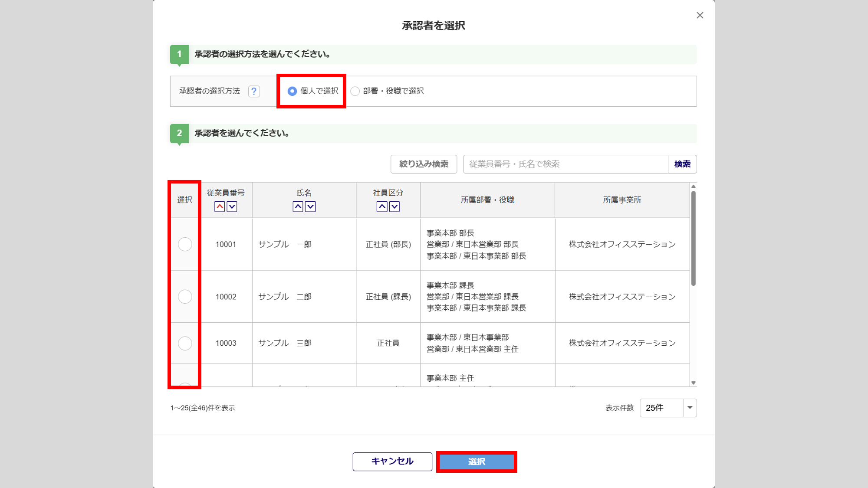868x488 pixels.
Task: Sort employee number descending
Action: (x=232, y=206)
